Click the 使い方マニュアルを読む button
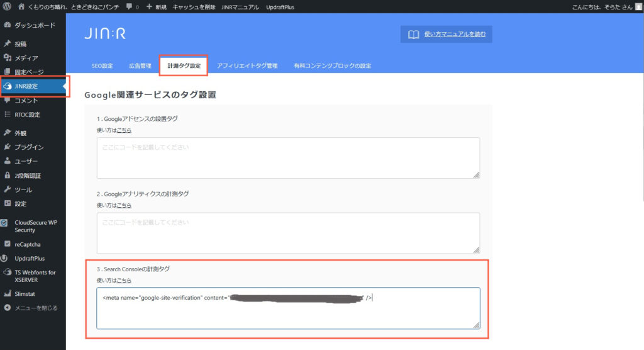 [x=447, y=35]
